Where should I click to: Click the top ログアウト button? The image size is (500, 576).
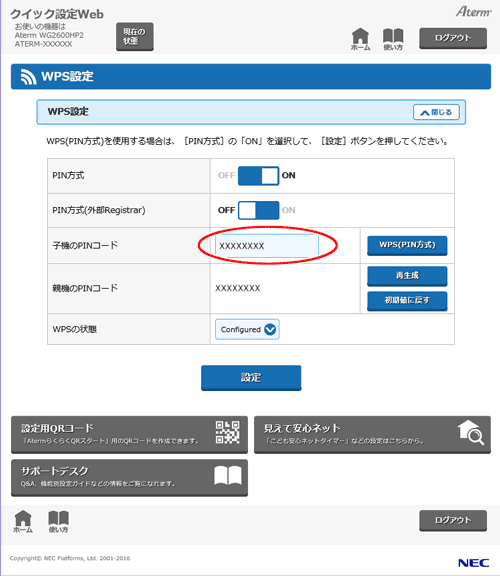pyautogui.click(x=453, y=38)
